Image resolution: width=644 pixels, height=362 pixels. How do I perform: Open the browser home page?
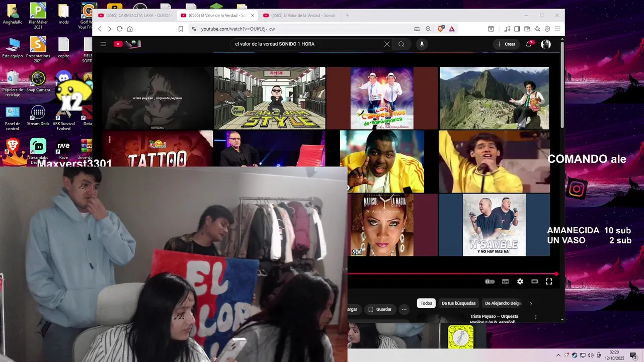(130, 29)
